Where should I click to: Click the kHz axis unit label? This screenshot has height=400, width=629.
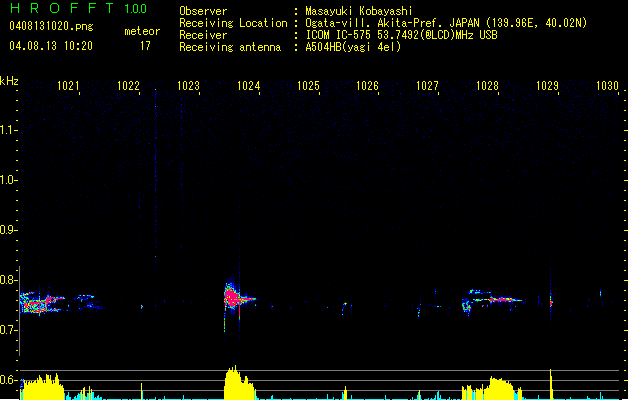(x=9, y=81)
